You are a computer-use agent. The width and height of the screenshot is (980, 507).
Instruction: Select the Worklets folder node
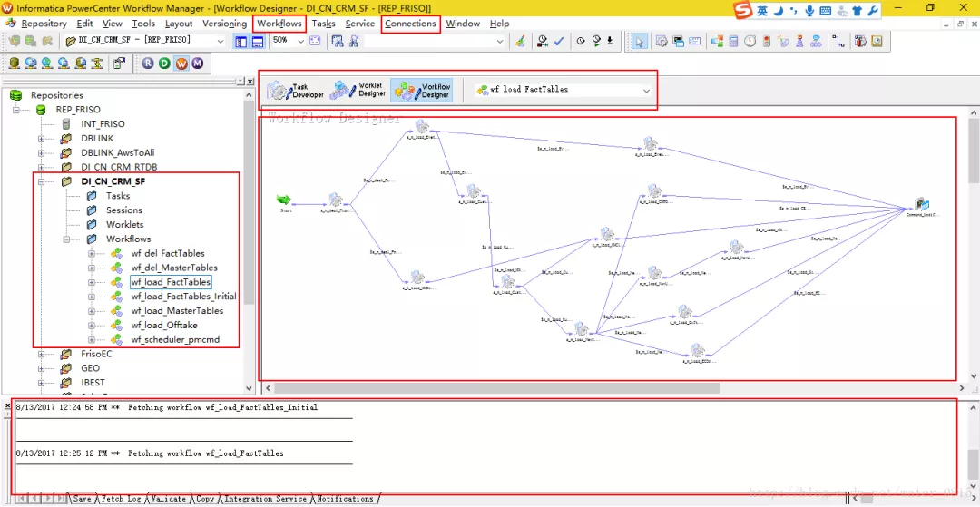coord(124,225)
